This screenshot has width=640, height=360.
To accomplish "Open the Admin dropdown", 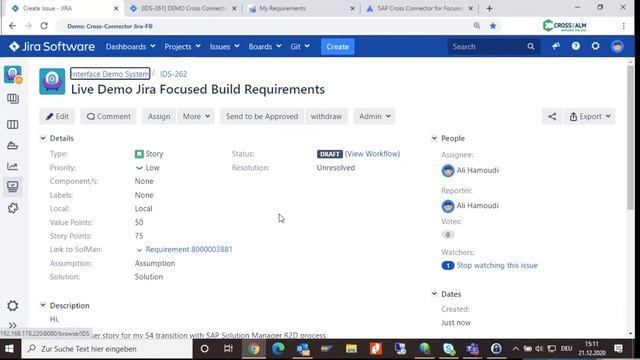I will pyautogui.click(x=374, y=116).
